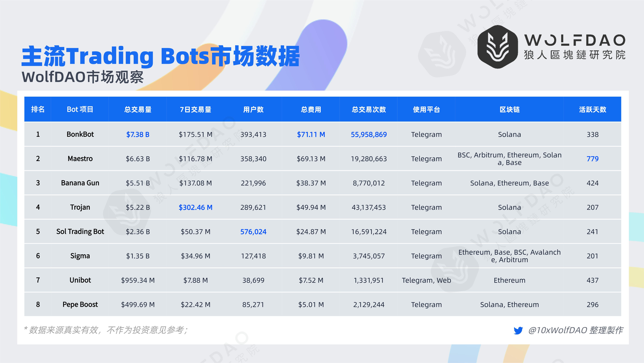Click the 总交易量 column header
Screen dimensions: 644x363
click(138, 109)
